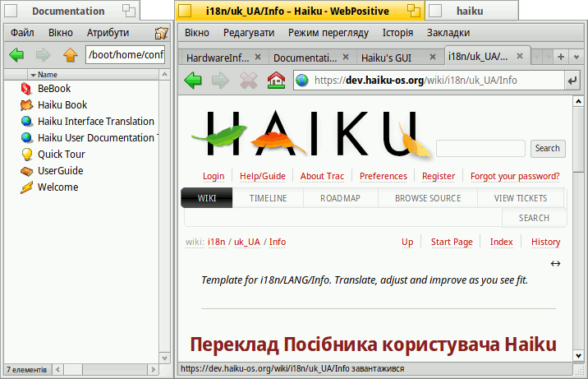Viewport: 588px width, 379px height.
Task: Select the BROWSE SOURCE navigation tab
Action: pos(428,198)
